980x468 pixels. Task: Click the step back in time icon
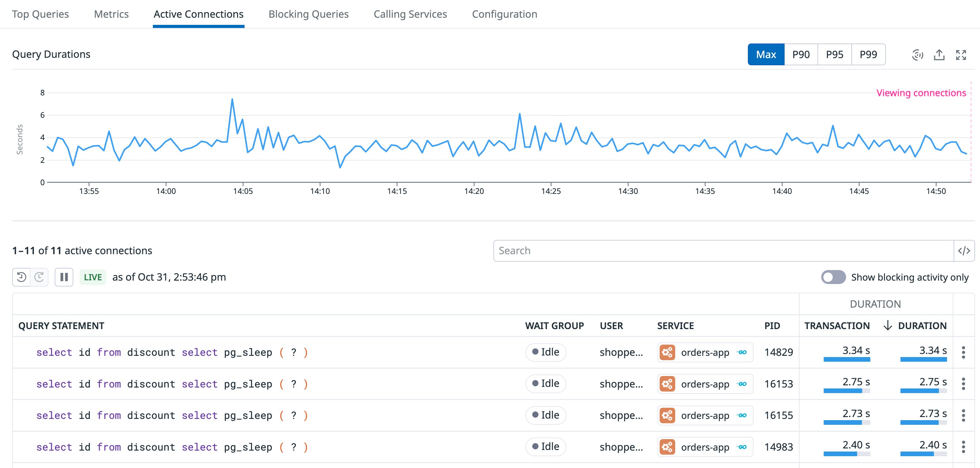coord(22,277)
